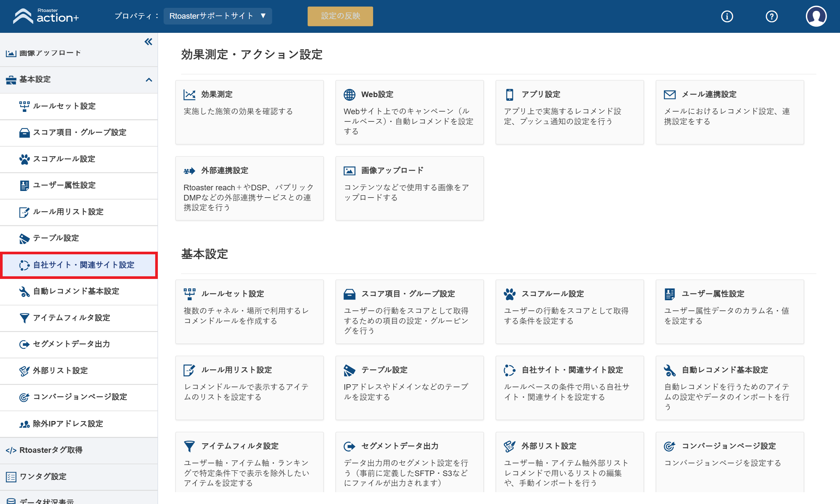
Task: Click the コンバージョンページ設定 card target icon
Action: coord(670,446)
